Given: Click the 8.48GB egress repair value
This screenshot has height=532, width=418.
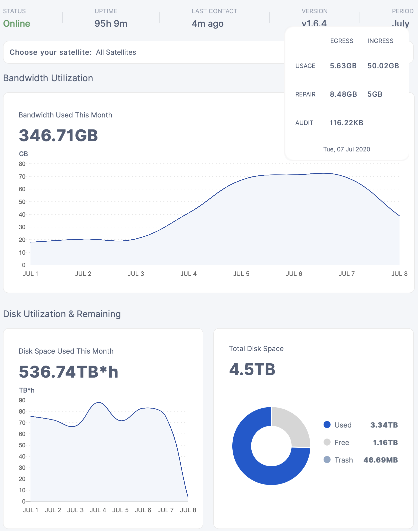Looking at the screenshot, I should click(x=343, y=94).
